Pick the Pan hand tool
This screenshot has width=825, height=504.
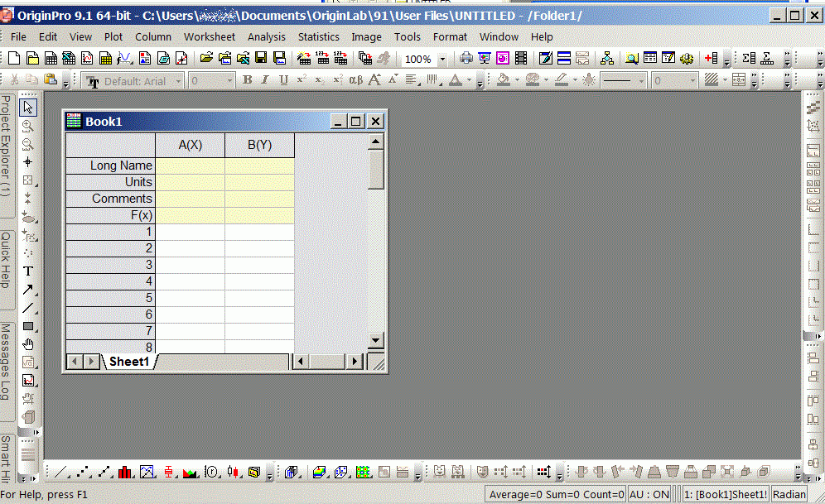click(x=28, y=344)
